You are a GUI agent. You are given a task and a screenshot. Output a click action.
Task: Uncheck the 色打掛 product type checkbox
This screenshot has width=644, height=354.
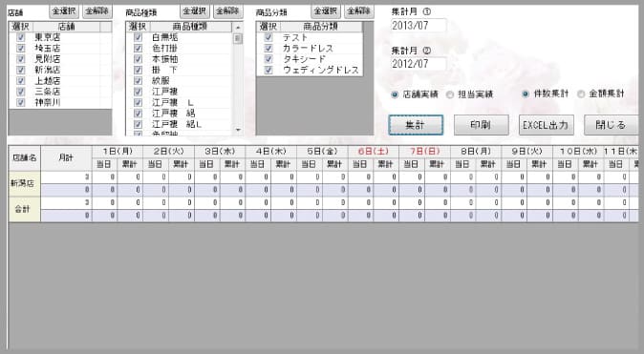[138, 49]
